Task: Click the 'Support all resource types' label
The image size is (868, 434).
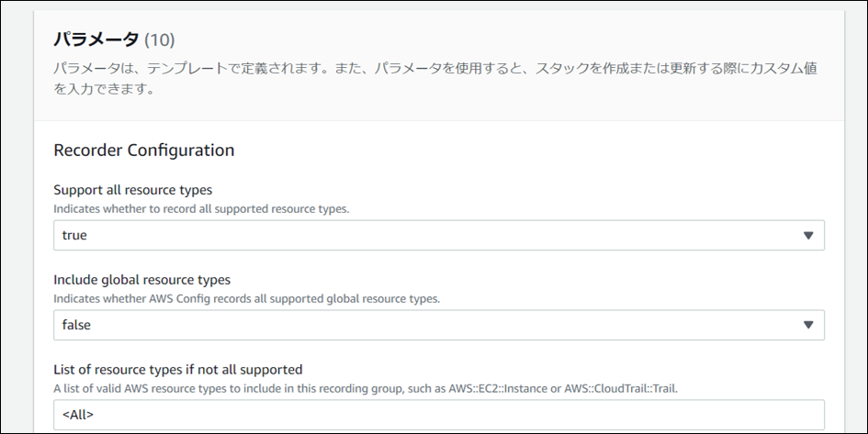Action: pos(133,190)
